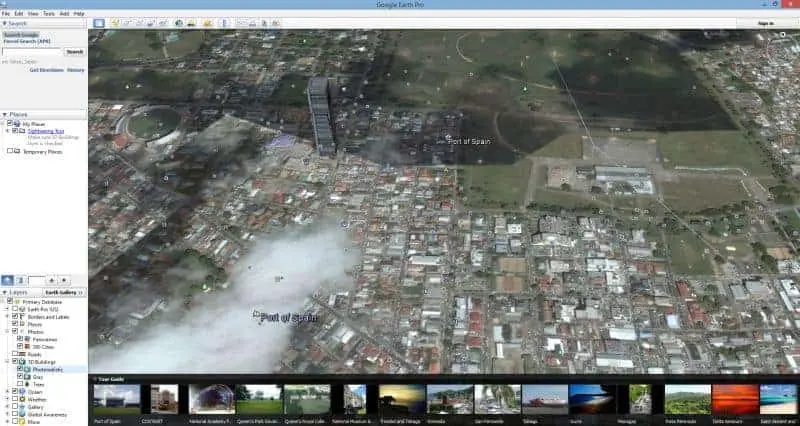Click the Hide Sidebar toolbar button
The image size is (800, 426).
[99, 22]
